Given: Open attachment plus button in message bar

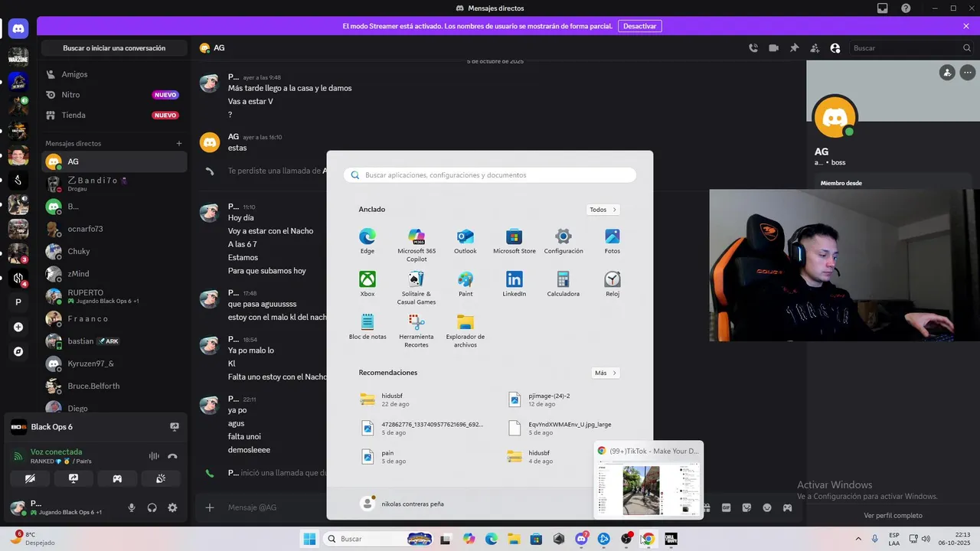Looking at the screenshot, I should point(210,507).
